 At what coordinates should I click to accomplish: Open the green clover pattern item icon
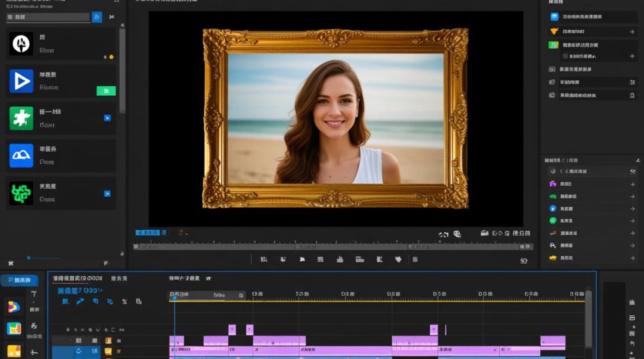coord(21,193)
